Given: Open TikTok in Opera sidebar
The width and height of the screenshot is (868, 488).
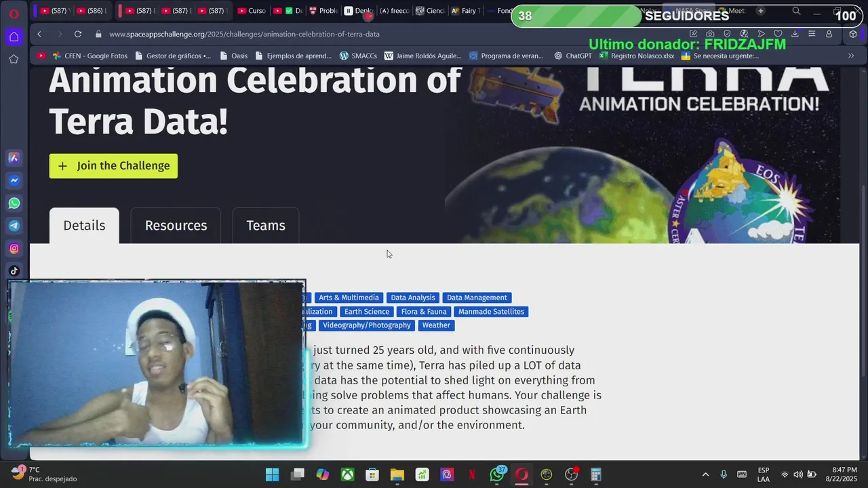Looking at the screenshot, I should [14, 271].
